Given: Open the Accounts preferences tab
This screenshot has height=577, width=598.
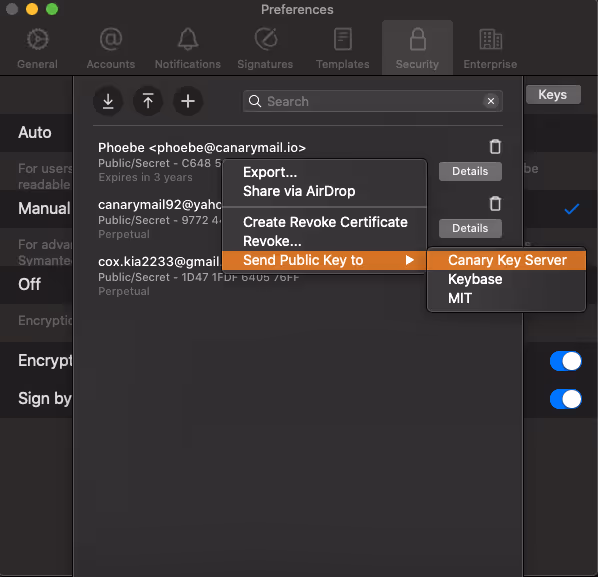Looking at the screenshot, I should 111,48.
